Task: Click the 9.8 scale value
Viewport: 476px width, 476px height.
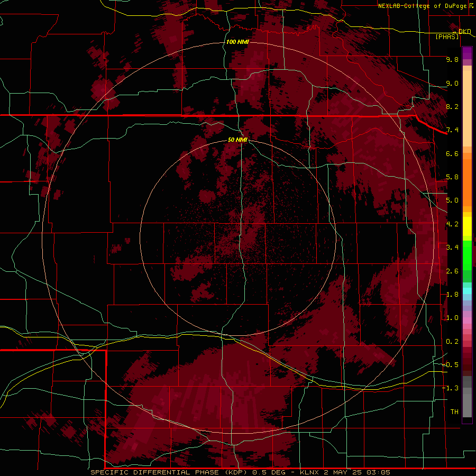Action: (x=452, y=59)
